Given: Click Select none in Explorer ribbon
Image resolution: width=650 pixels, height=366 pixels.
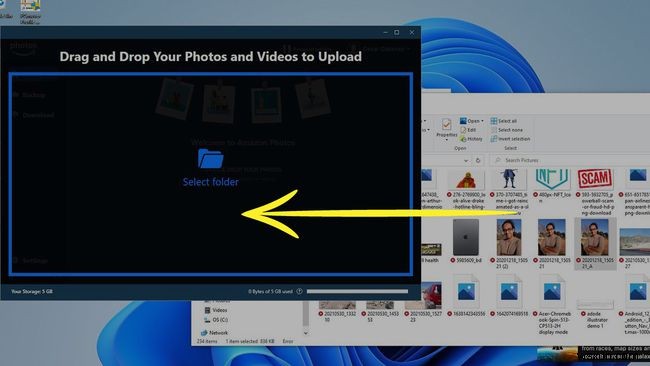Looking at the screenshot, I should (507, 130).
